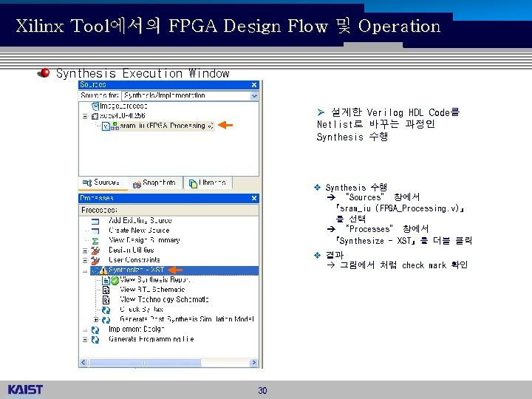Click the Design Utilities tools icon
Image resolution: width=532 pixels, height=399 pixels.
95,250
